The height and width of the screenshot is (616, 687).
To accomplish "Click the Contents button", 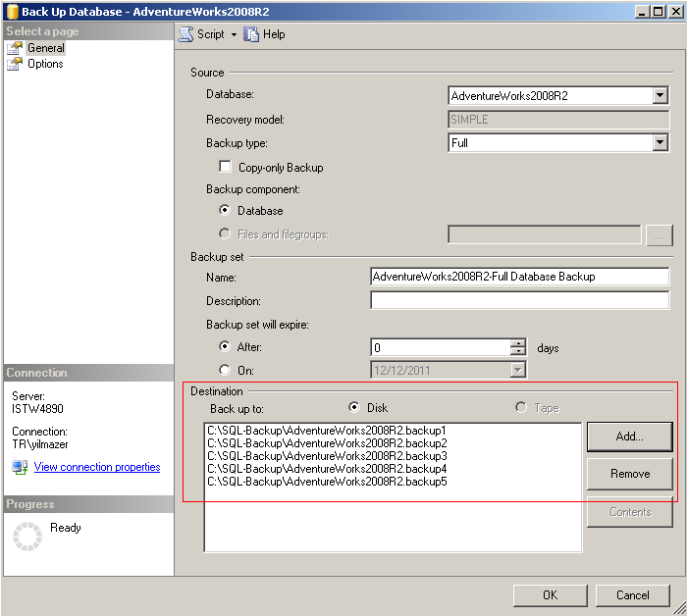I will click(630, 512).
